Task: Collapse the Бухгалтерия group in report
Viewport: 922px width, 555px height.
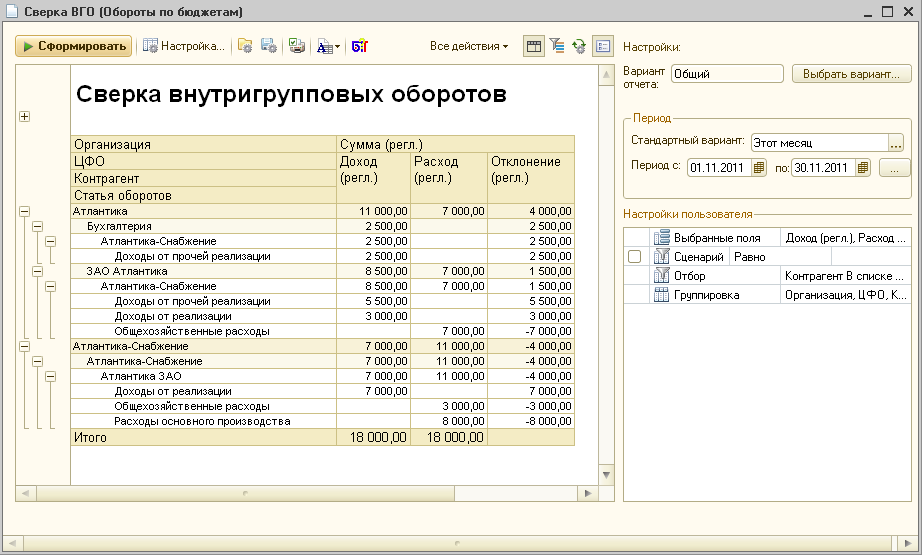Action: 38,226
